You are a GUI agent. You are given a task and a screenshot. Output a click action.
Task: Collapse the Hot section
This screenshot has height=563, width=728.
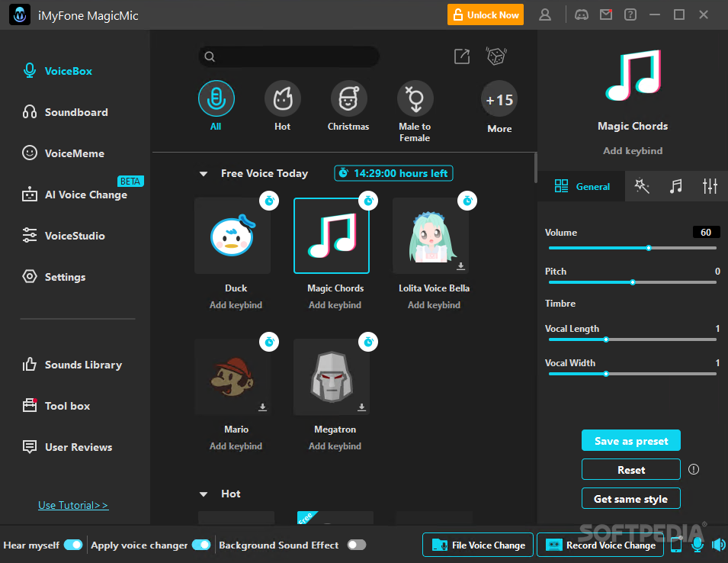(204, 494)
